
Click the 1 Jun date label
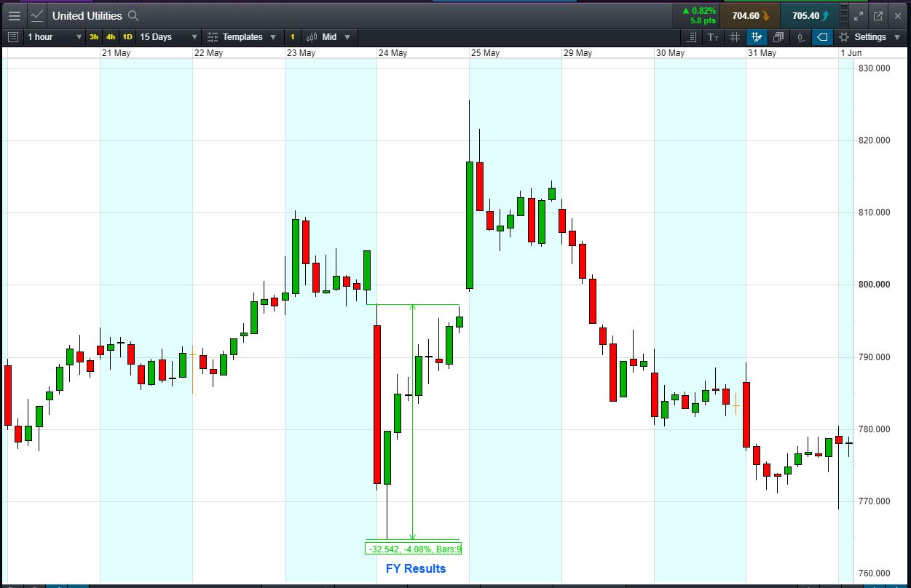[851, 53]
